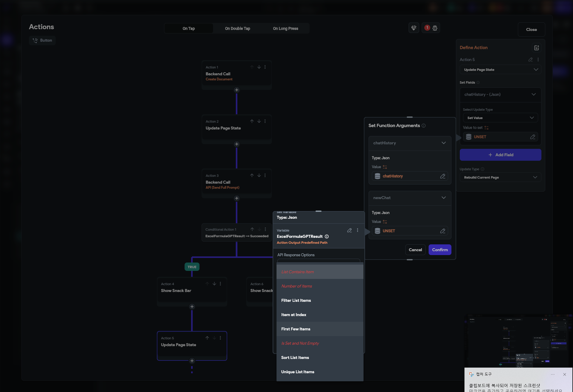Screen dimensions: 573x392
Task: Open the notes icon in Define Action header
Action: pyautogui.click(x=537, y=48)
